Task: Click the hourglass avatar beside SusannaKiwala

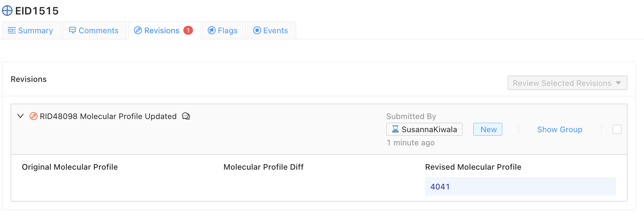Action: point(395,129)
